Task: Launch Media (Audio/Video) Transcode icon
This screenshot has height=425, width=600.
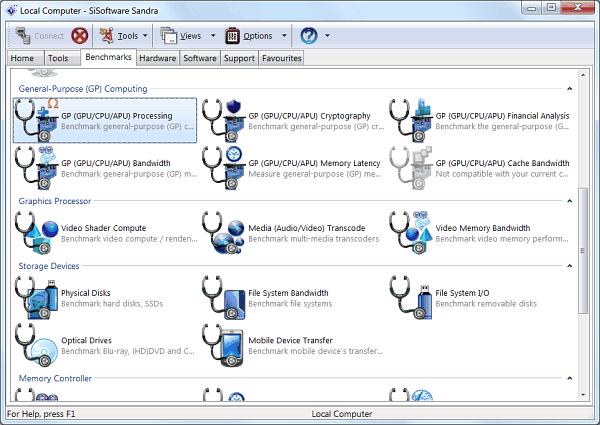Action: pyautogui.click(x=224, y=233)
